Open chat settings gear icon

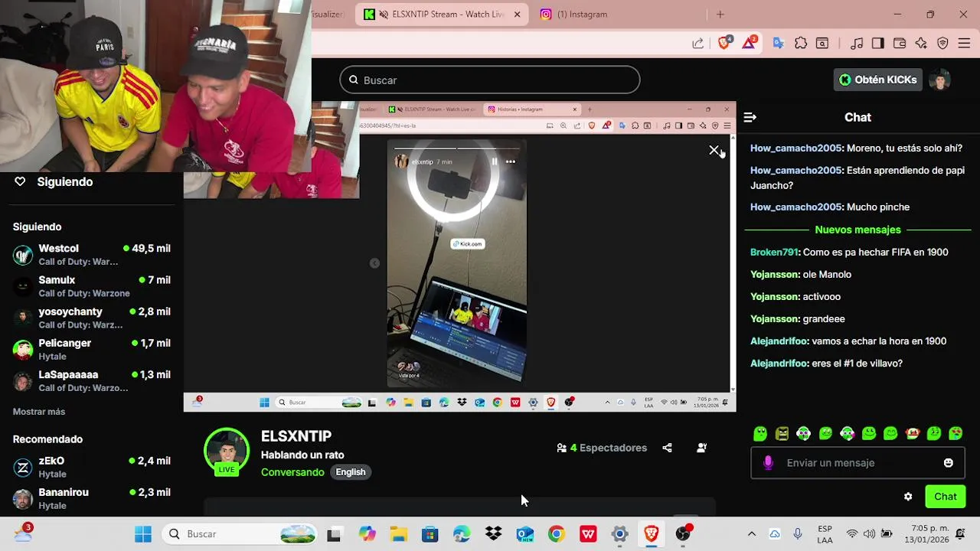908,497
